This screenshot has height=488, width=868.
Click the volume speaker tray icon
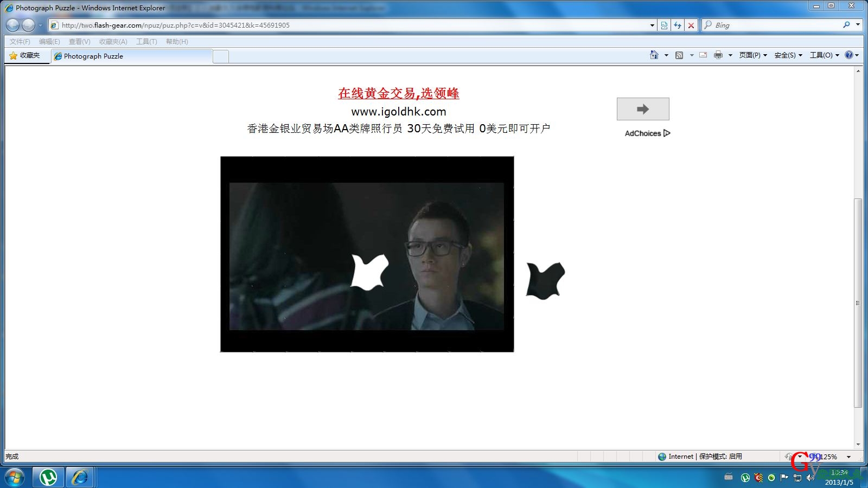tap(810, 478)
